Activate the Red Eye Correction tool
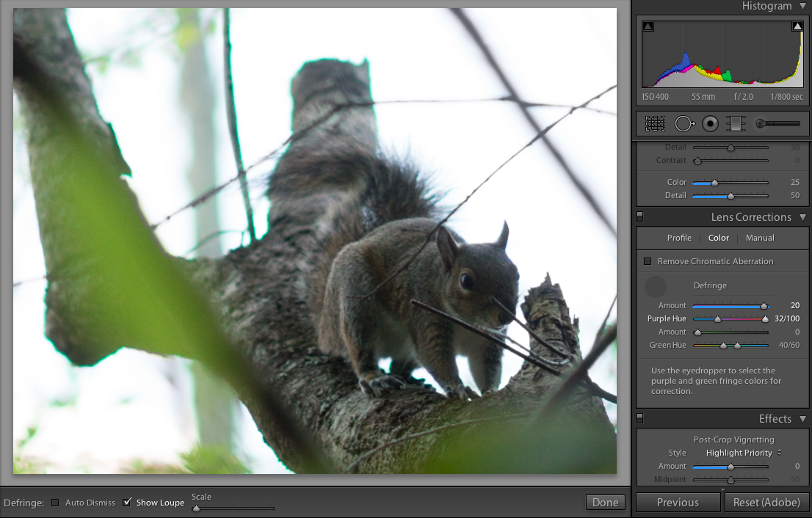 tap(710, 124)
